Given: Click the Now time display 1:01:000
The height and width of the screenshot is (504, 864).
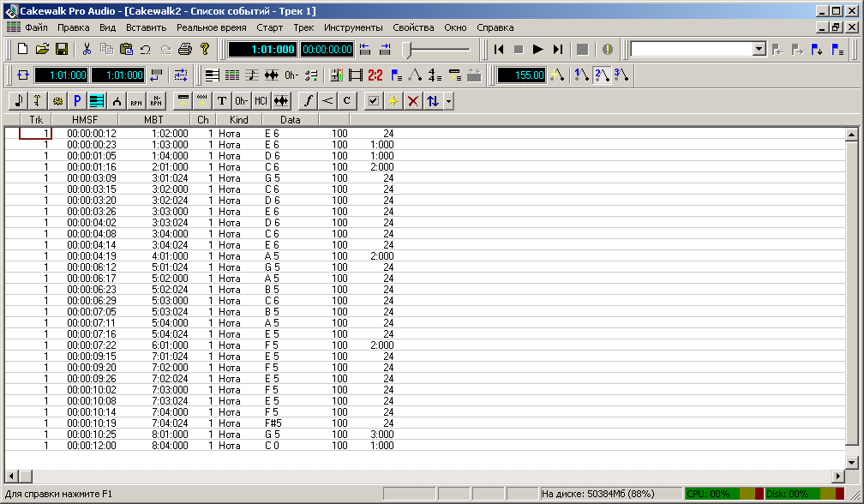Looking at the screenshot, I should click(x=263, y=50).
